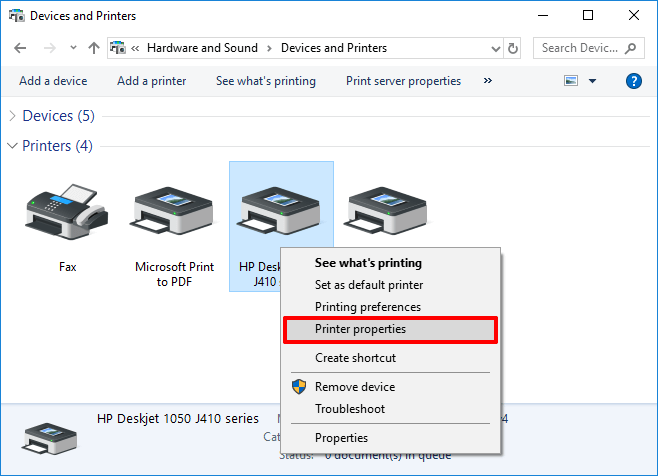Maximize the Devices and Printers window
The height and width of the screenshot is (476, 658).
[588, 16]
